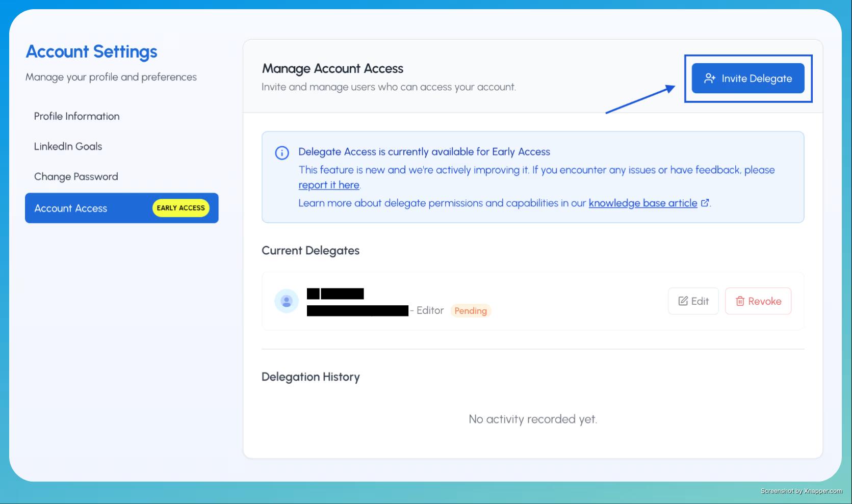852x504 pixels.
Task: Edit the pending delegate's permissions
Action: (x=693, y=301)
